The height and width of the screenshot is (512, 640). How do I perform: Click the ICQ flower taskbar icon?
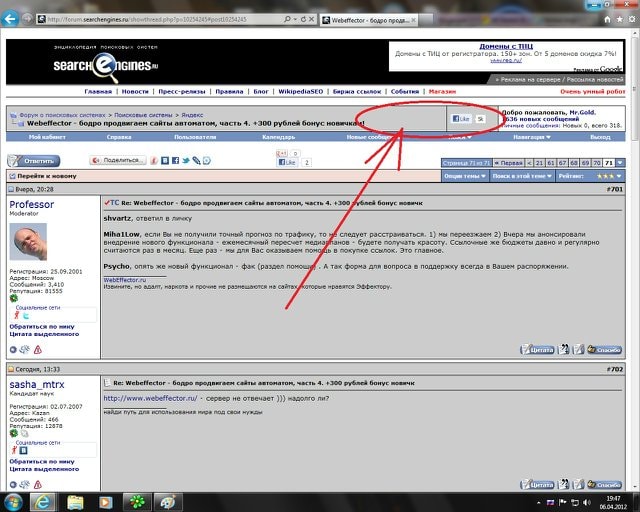[137, 502]
